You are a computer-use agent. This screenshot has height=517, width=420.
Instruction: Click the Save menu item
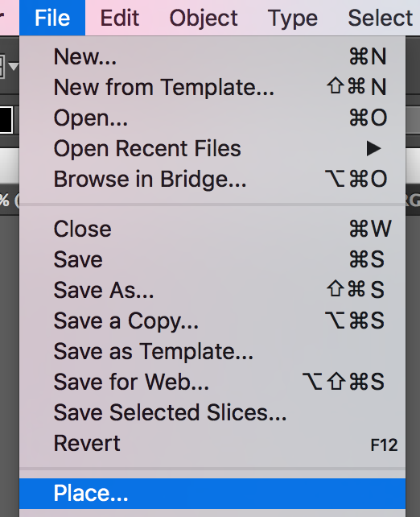(x=212, y=259)
